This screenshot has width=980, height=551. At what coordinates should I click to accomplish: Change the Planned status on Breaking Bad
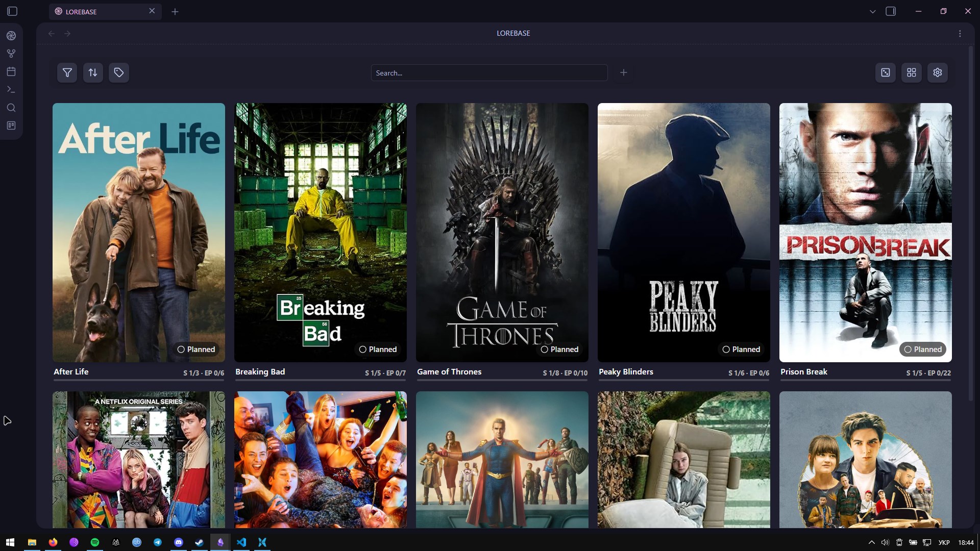point(378,349)
